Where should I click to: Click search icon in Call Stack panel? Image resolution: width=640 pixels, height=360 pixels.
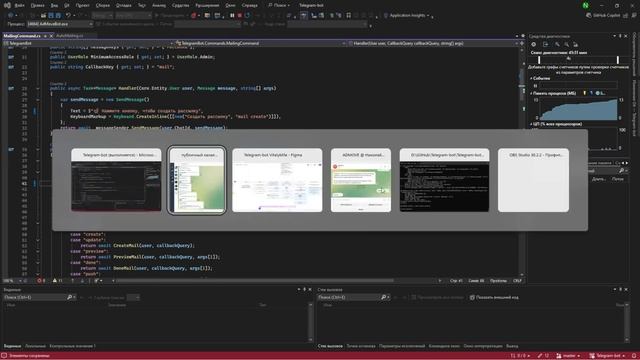coord(383,297)
